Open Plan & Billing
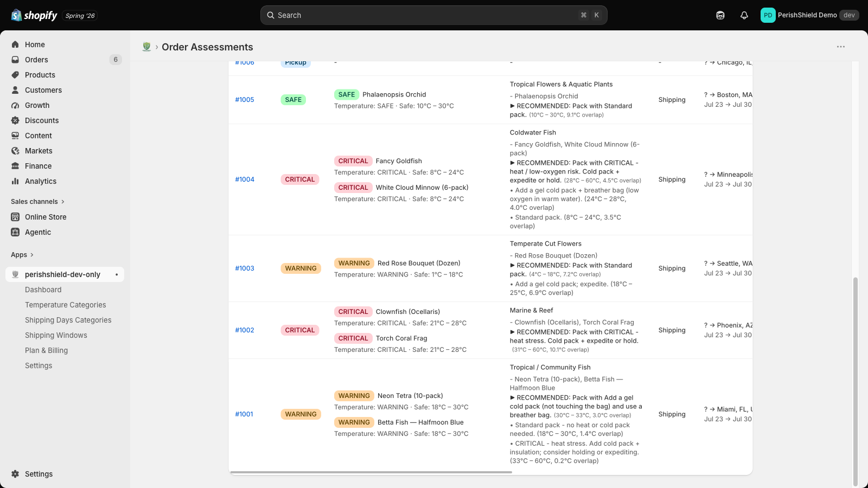Screen dimensions: 868x488 click(47, 350)
